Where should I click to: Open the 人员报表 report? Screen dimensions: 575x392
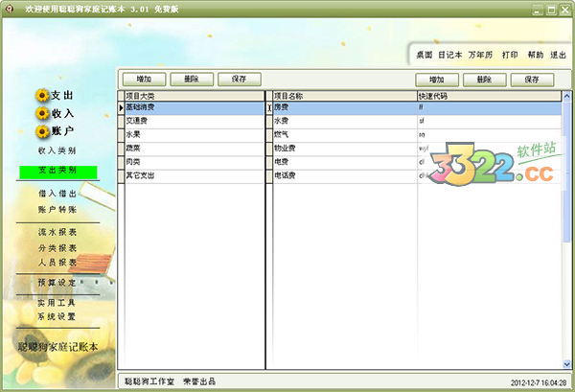pos(57,263)
